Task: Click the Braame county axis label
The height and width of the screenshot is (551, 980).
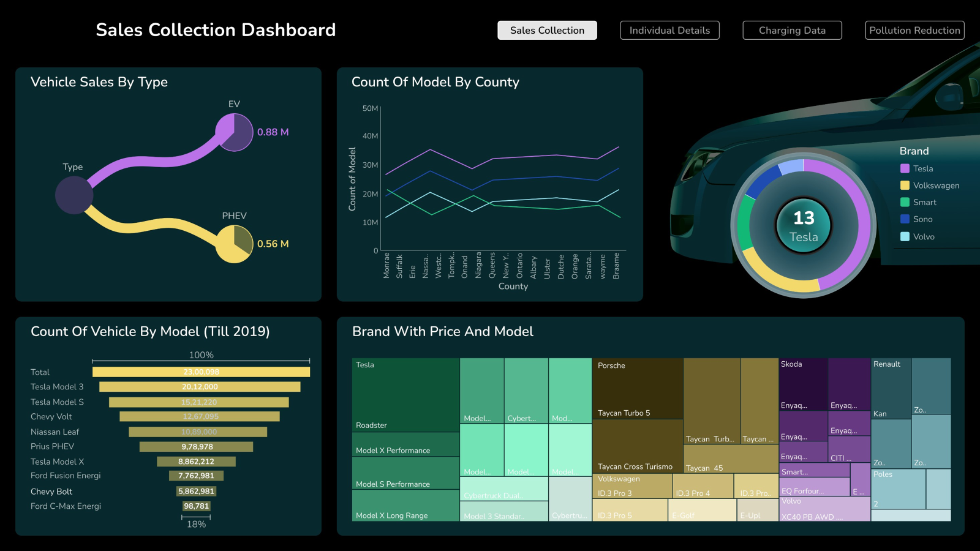Action: [616, 266]
